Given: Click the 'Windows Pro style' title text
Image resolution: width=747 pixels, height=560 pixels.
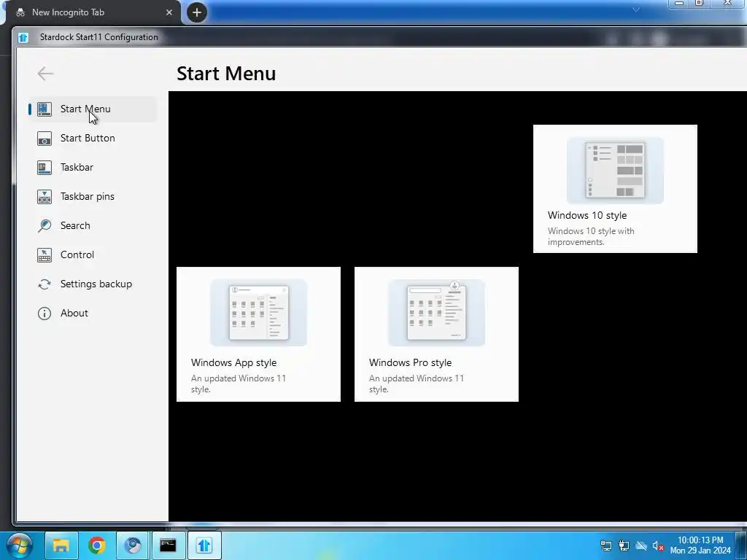Looking at the screenshot, I should tap(410, 362).
